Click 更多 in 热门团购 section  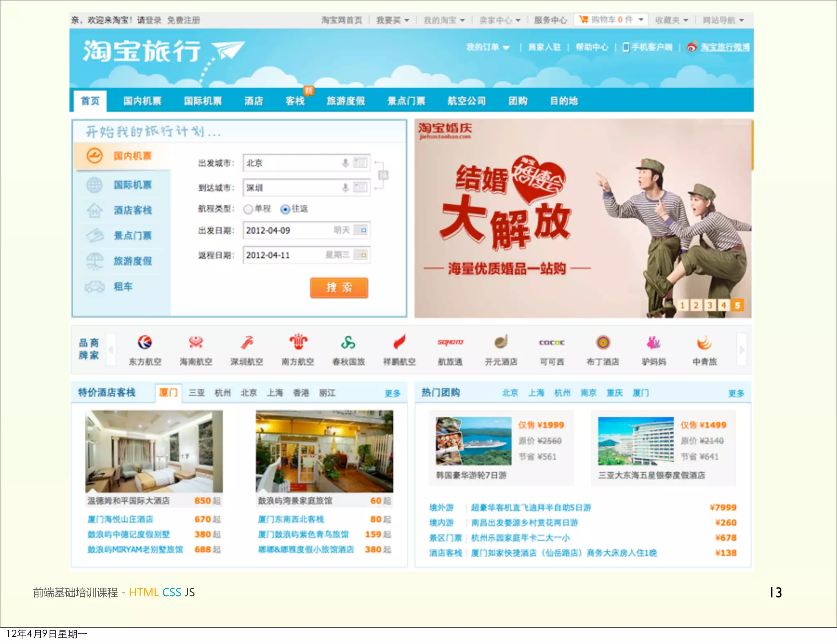[736, 393]
